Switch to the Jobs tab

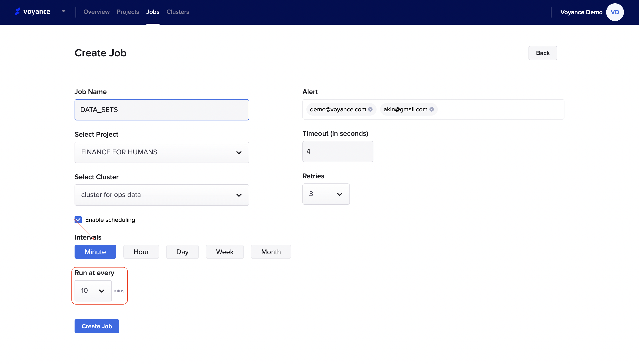coord(153,12)
